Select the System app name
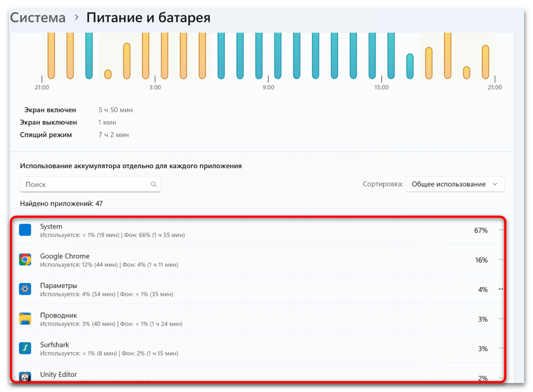This screenshot has height=392, width=533. click(x=51, y=226)
